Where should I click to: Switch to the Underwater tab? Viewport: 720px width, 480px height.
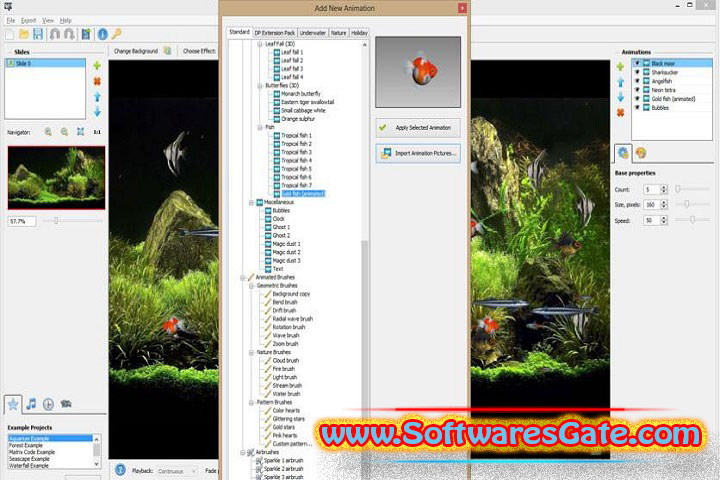click(313, 33)
